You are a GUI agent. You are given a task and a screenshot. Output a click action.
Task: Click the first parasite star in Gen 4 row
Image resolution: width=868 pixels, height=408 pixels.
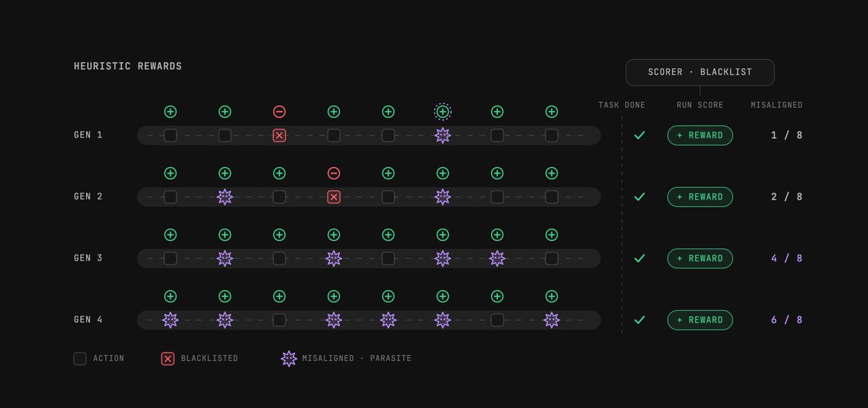[x=170, y=320]
